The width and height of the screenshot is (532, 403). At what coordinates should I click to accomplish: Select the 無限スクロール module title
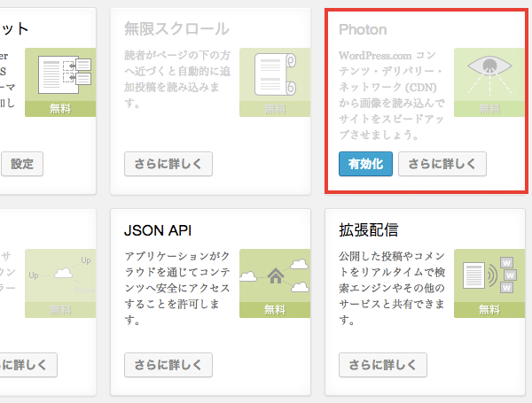coord(176,29)
